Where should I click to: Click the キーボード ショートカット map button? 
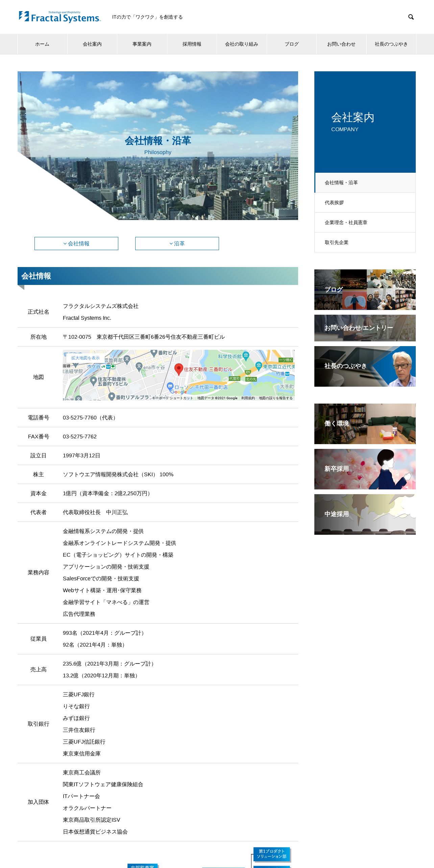pyautogui.click(x=172, y=398)
